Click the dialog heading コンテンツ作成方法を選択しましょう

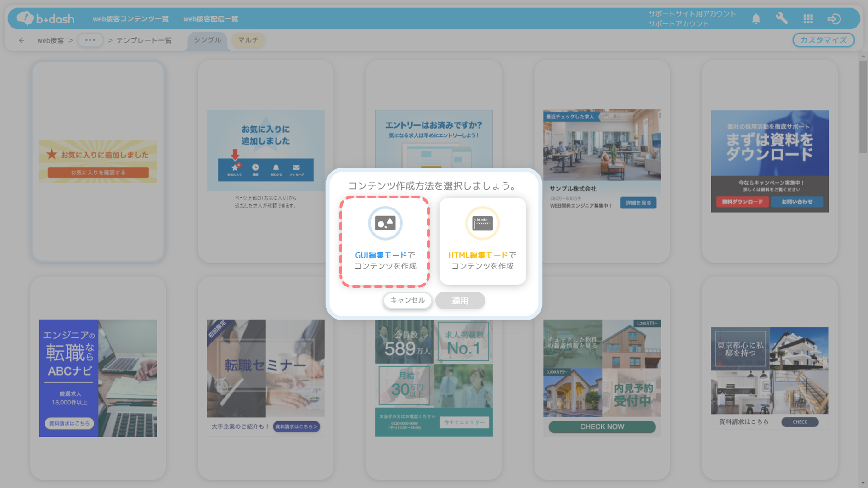click(x=434, y=186)
